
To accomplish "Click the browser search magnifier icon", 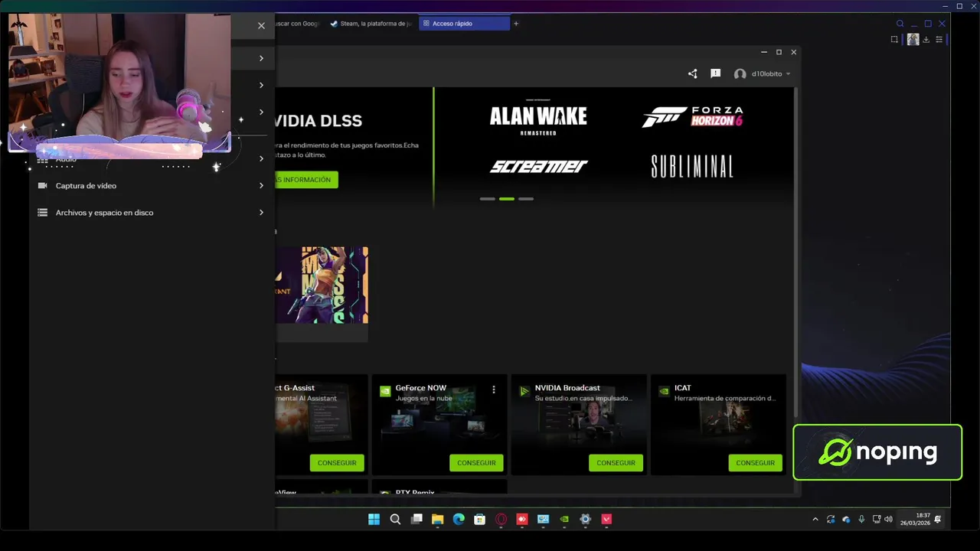I will point(900,24).
